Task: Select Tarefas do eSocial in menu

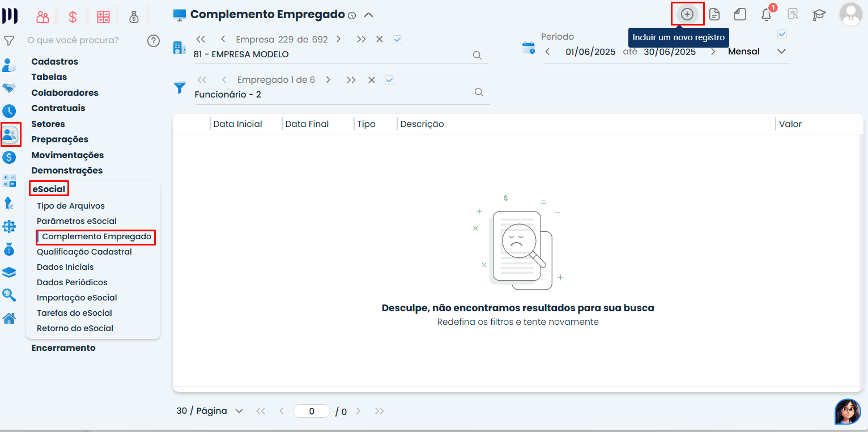Action: coord(74,313)
